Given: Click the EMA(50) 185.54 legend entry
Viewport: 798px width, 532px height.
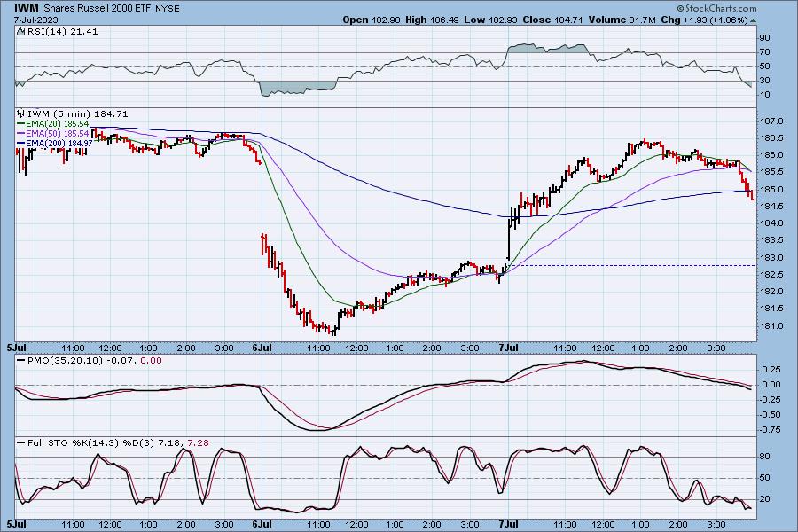Looking at the screenshot, I should [57, 133].
